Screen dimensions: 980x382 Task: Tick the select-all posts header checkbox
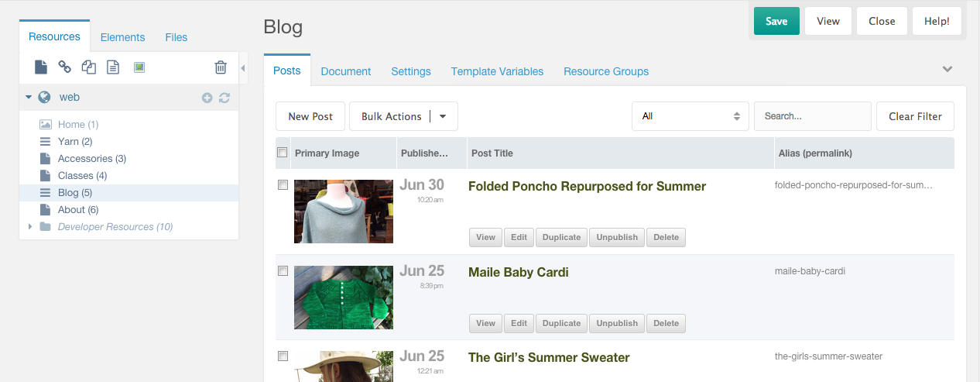pyautogui.click(x=283, y=153)
